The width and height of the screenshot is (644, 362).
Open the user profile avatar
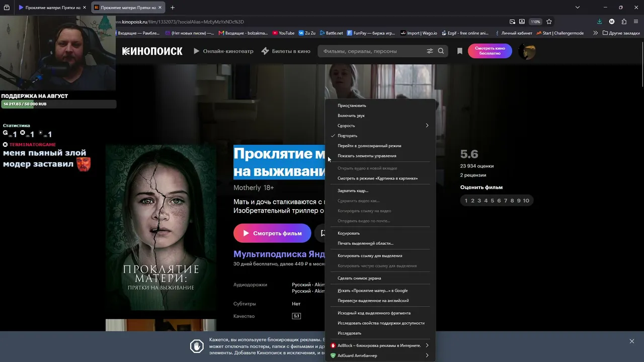[527, 51]
